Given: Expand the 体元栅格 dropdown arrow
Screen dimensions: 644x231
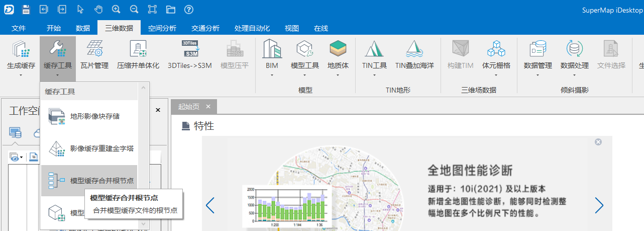Looking at the screenshot, I should point(496,75).
